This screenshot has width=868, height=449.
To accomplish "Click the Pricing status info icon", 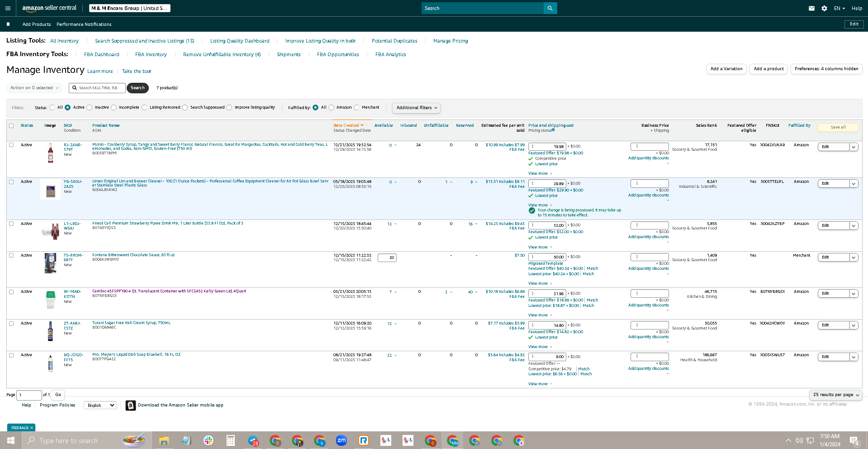I will pos(553,130).
